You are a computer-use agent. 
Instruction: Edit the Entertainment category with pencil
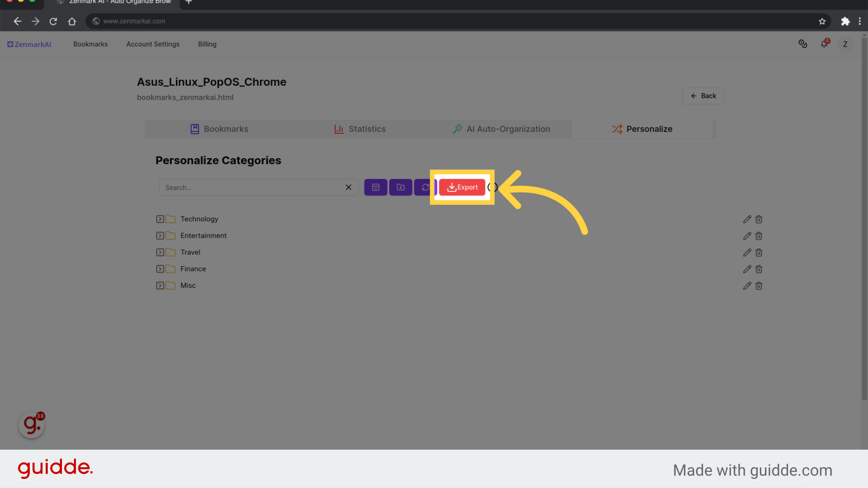pos(747,236)
